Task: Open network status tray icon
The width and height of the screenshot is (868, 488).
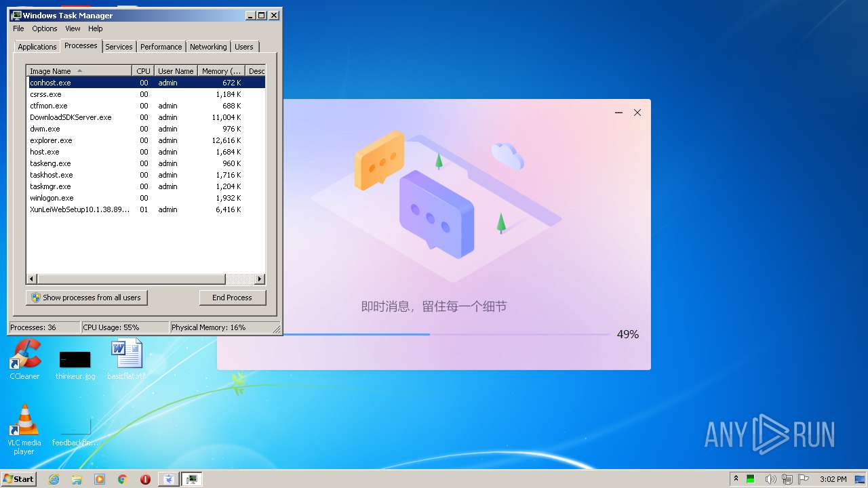Action: pos(787,479)
